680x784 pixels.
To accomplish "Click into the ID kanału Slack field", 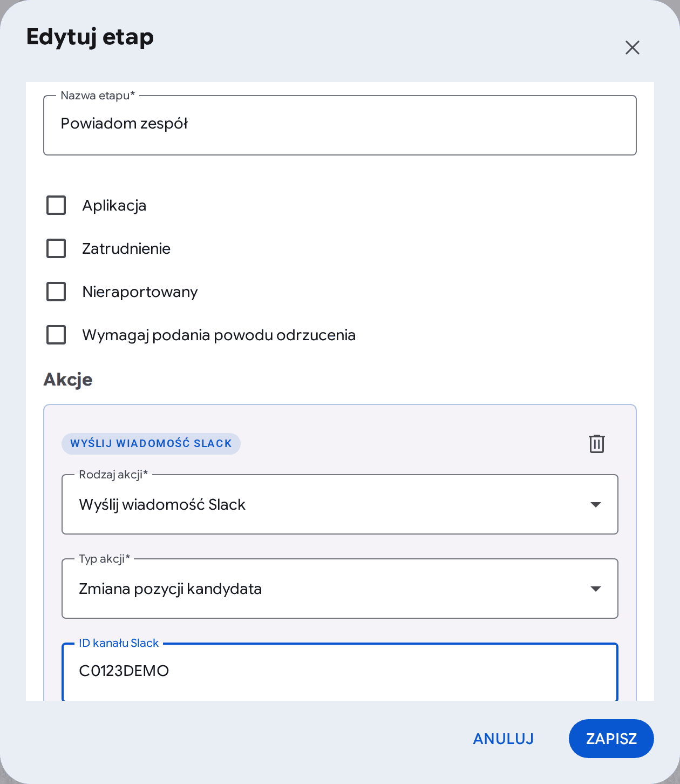I will click(x=340, y=672).
